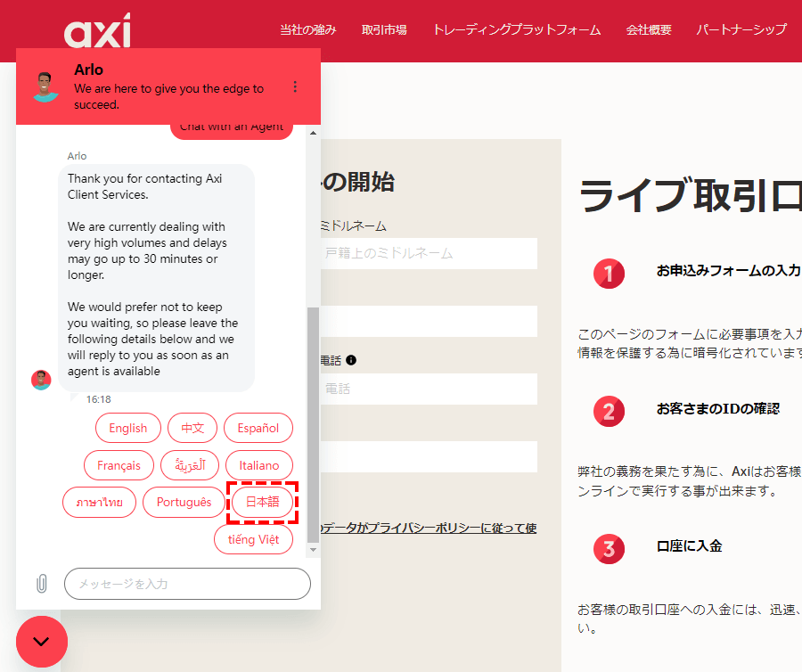Pick Italiano language button
802x672 pixels.
click(259, 465)
